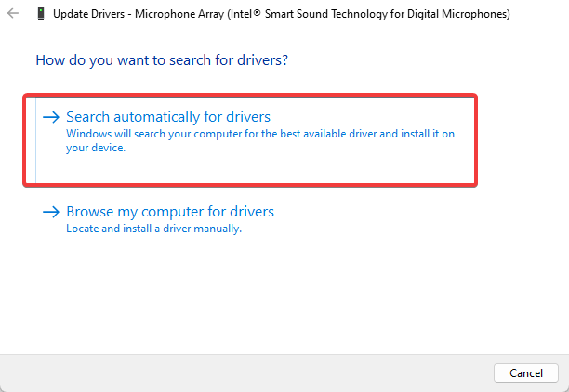Image resolution: width=569 pixels, height=392 pixels.
Task: Click the back arrow in the title bar
Action: click(13, 13)
